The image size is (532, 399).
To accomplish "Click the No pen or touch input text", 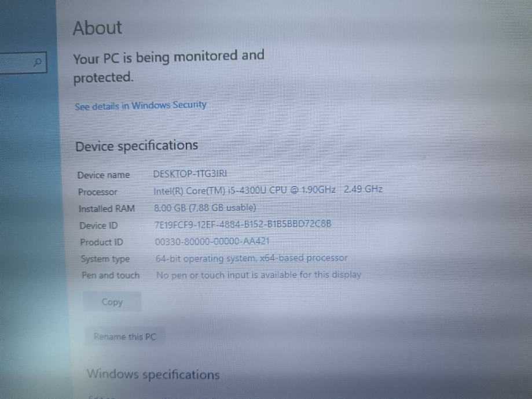I will (259, 275).
